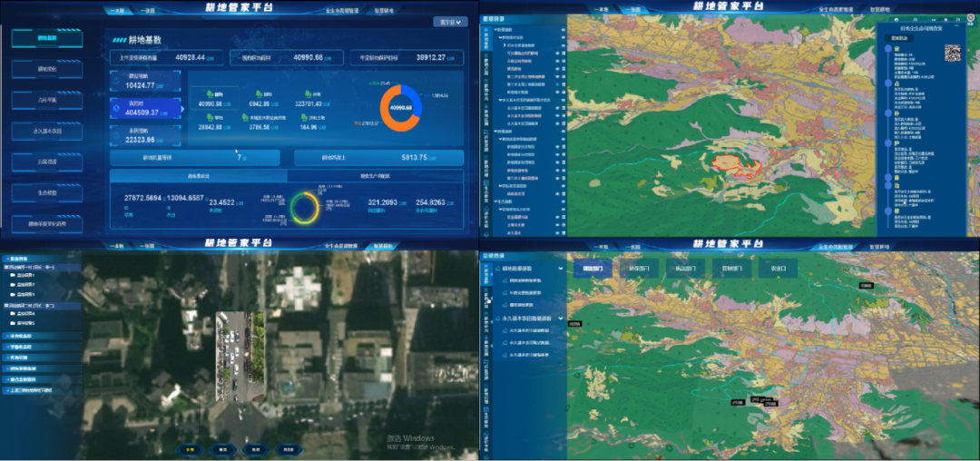980x461 pixels.
Task: Select the green land icon above 3786.58
Action: point(246,117)
